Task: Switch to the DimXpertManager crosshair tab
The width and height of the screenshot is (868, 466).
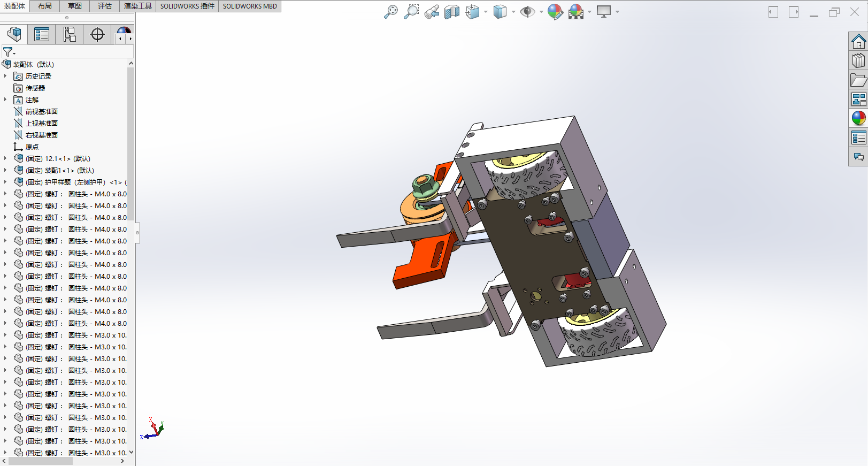Action: tap(97, 34)
